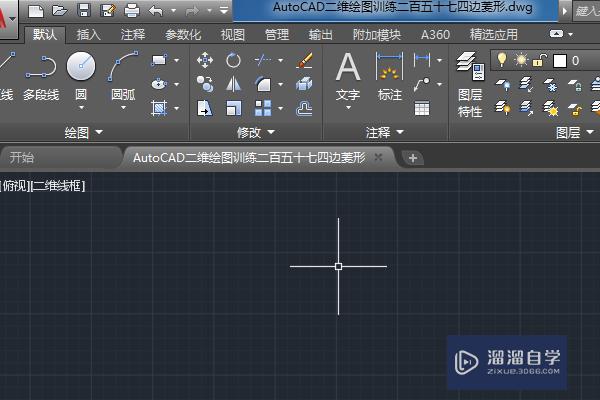Insert a Table with the table icon

[422, 108]
